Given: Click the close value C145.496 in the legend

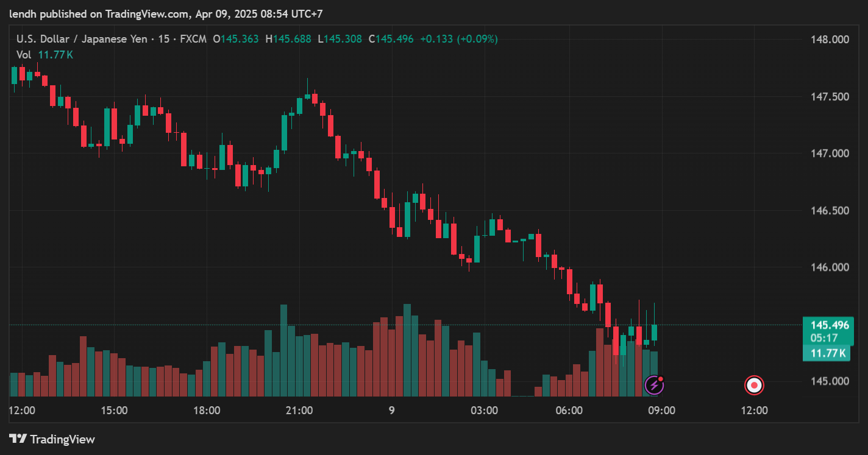Looking at the screenshot, I should 391,39.
